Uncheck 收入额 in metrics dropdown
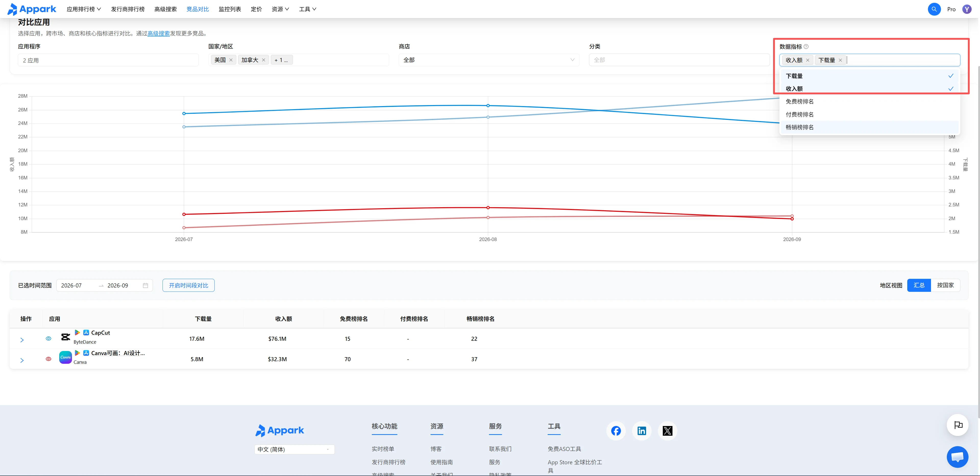Screen dimensions: 980x476 click(x=869, y=89)
